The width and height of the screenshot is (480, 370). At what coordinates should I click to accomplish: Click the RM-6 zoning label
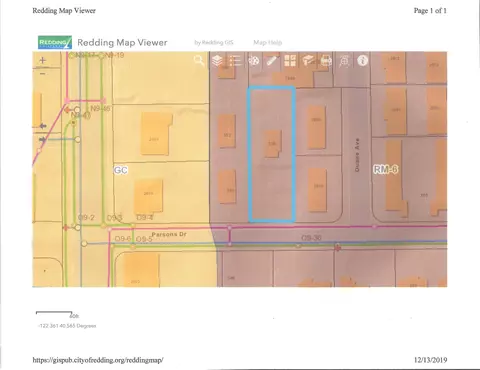pyautogui.click(x=385, y=169)
